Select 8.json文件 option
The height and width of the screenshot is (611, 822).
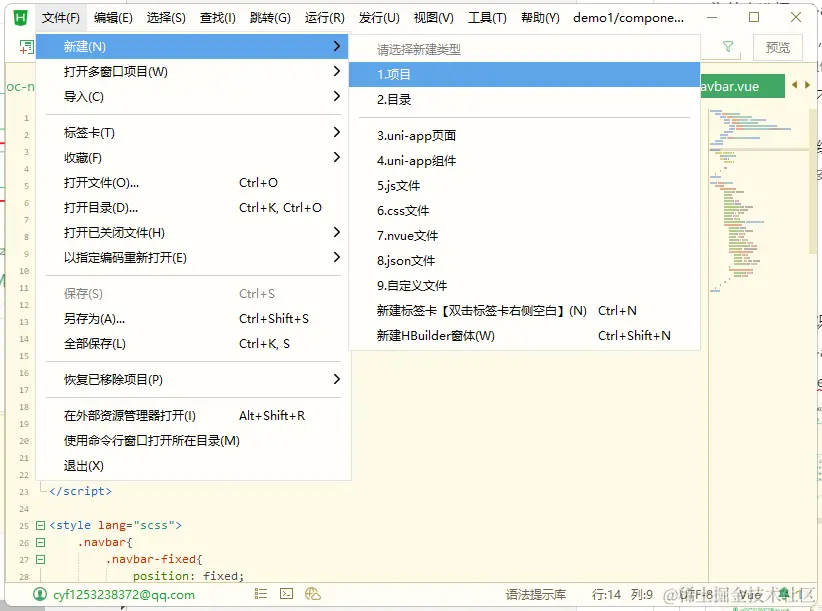[524, 260]
